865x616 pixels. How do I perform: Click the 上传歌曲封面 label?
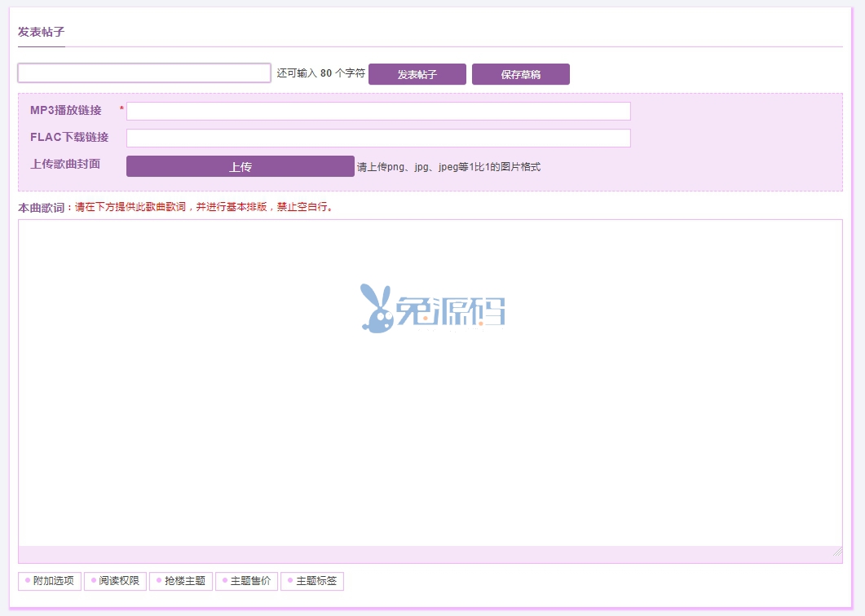[x=65, y=164]
